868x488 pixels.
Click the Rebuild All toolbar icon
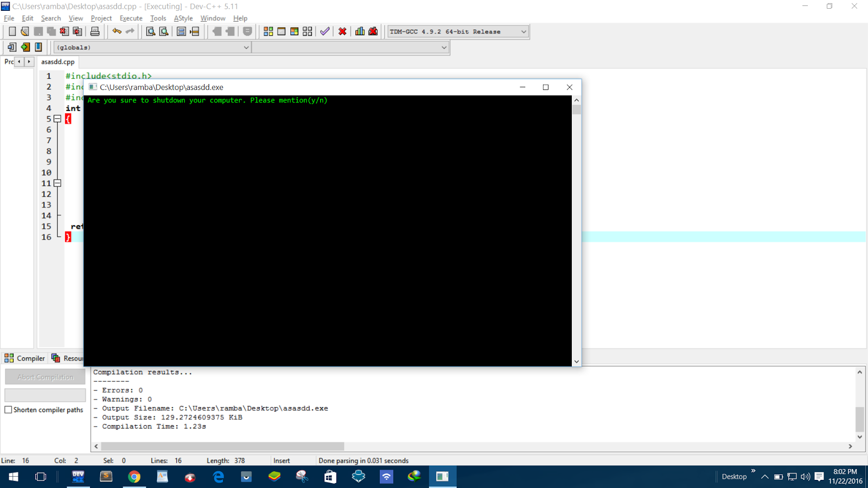tap(307, 31)
